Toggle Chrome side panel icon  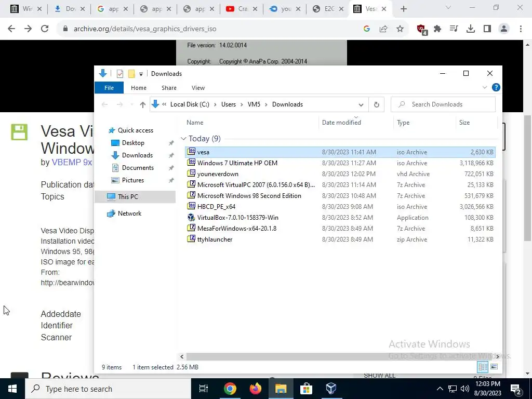coord(487,29)
